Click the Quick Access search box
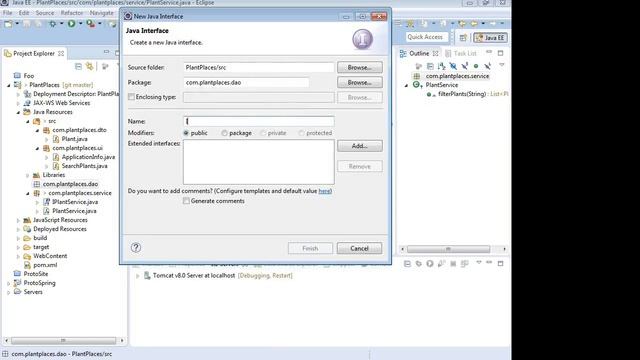 (x=427, y=37)
